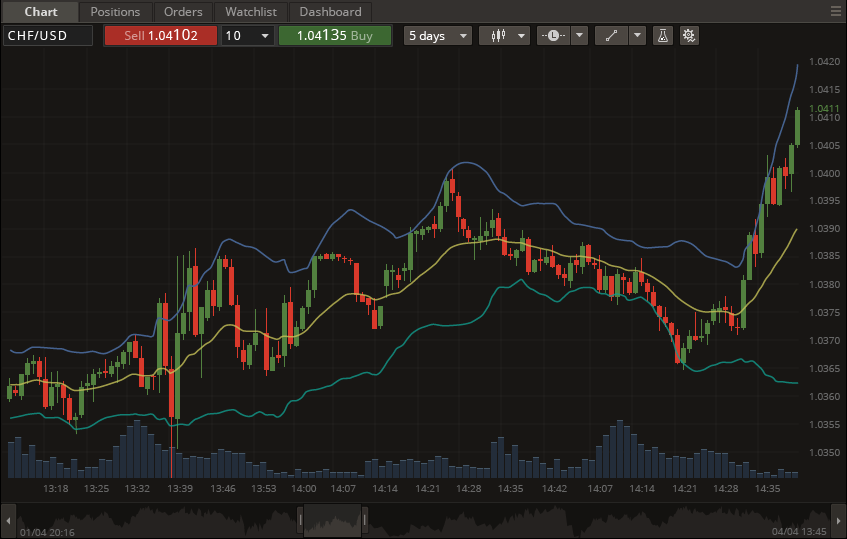Click the 1.0400 price axis label
Image resolution: width=847 pixels, height=539 pixels.
click(x=824, y=173)
